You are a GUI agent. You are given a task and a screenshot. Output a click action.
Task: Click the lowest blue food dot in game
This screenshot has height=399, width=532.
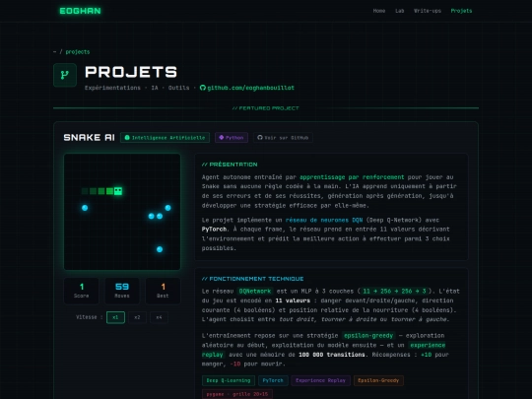point(160,249)
